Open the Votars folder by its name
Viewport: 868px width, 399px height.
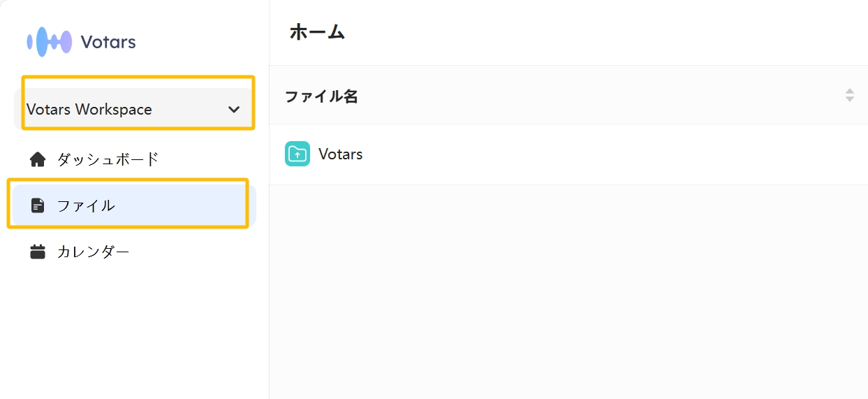pos(341,154)
